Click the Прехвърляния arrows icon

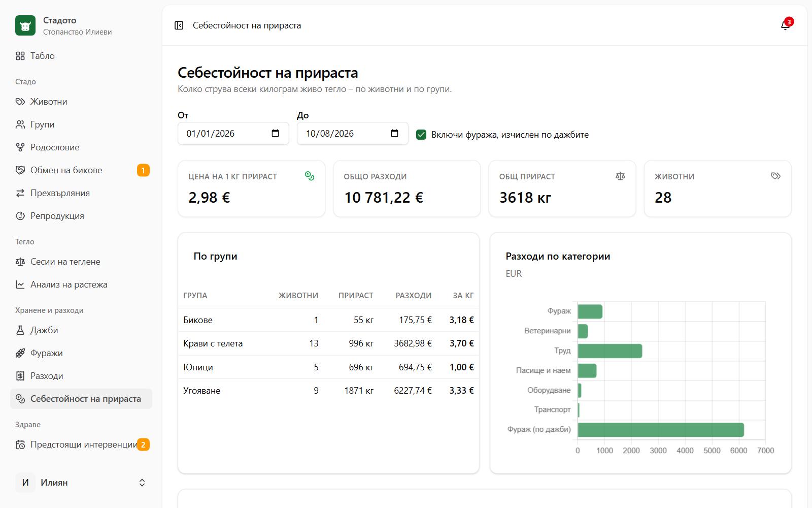(20, 193)
